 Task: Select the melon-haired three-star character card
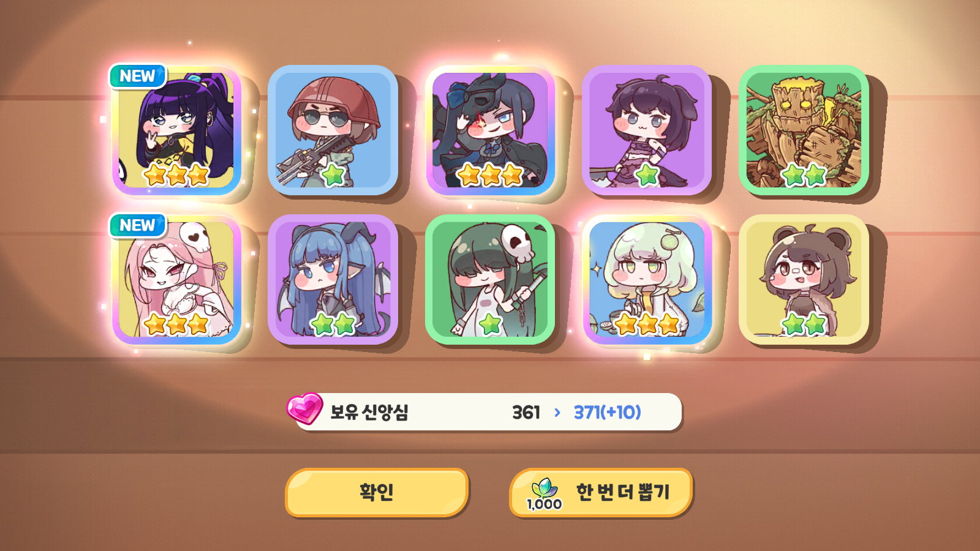coord(647,279)
